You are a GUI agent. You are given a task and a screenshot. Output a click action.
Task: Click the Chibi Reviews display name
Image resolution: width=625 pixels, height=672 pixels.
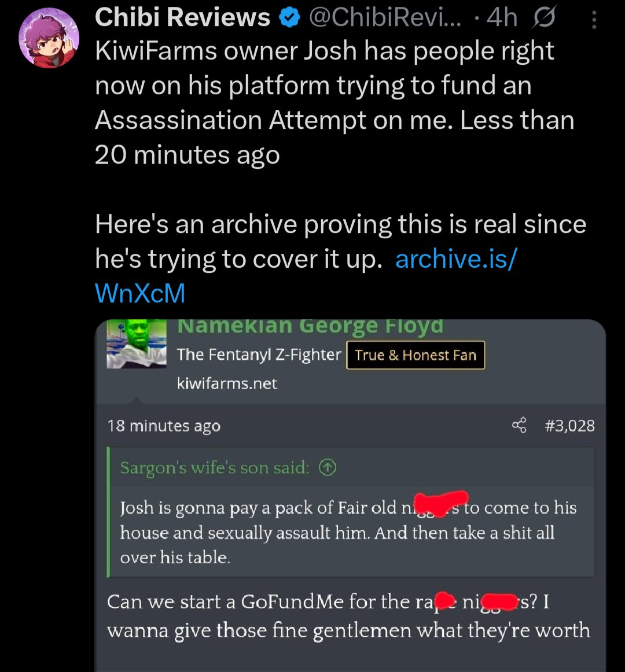(182, 17)
